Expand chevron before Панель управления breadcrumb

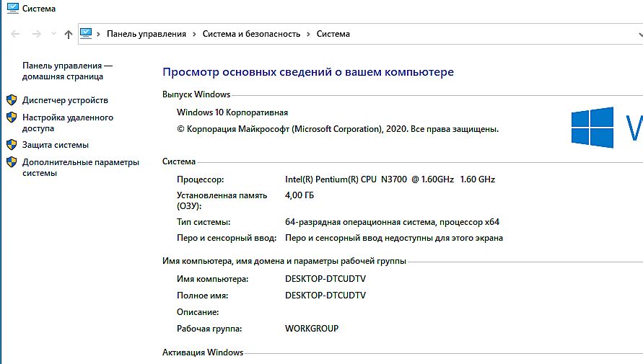click(x=100, y=34)
